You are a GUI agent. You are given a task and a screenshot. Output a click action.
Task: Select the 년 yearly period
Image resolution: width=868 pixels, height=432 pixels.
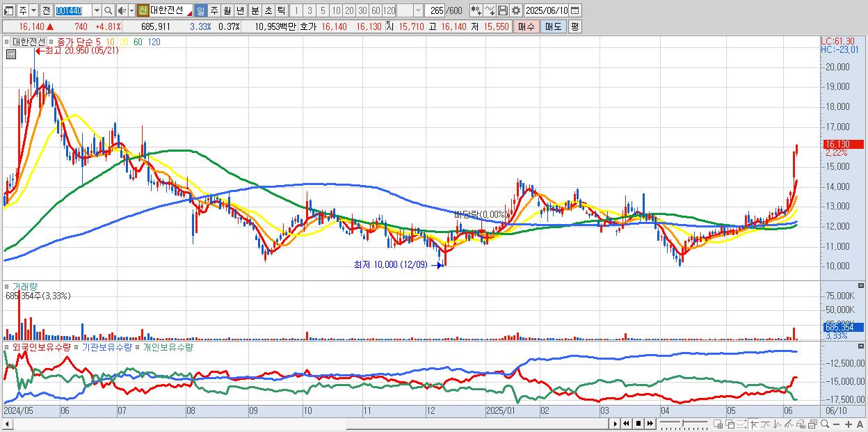pos(240,10)
